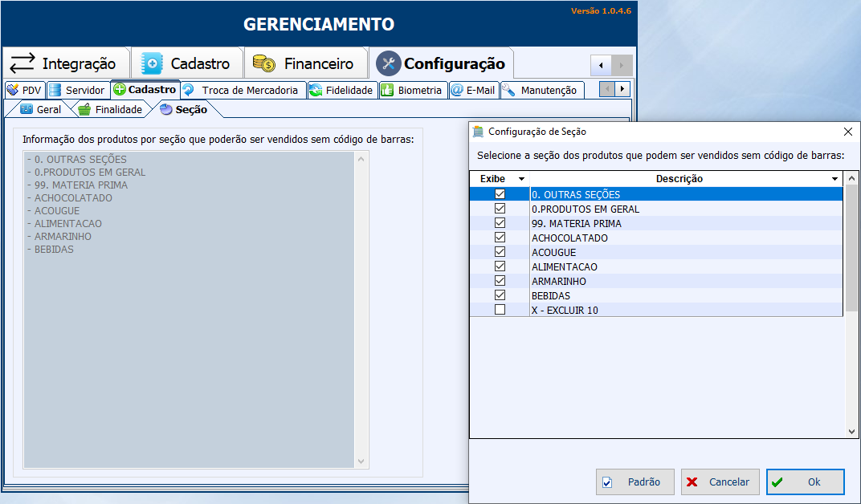Click the Configuração wrench icon
861x504 pixels.
coord(388,63)
